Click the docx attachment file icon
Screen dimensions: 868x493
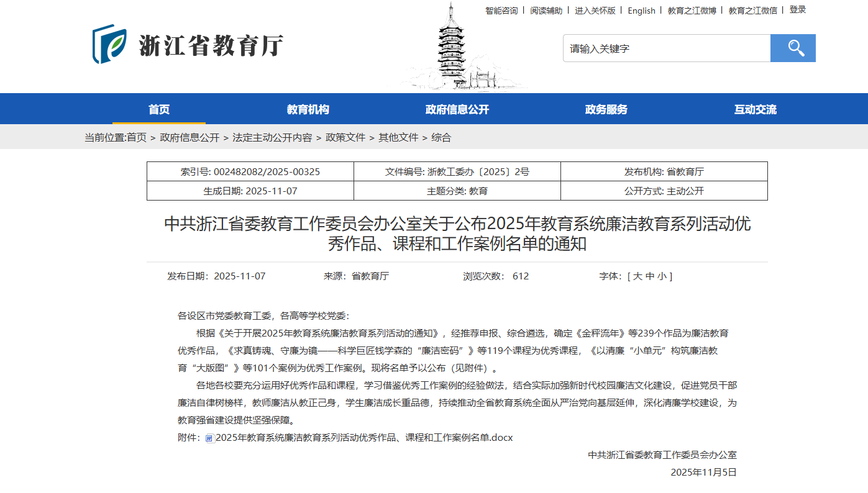[x=209, y=438]
